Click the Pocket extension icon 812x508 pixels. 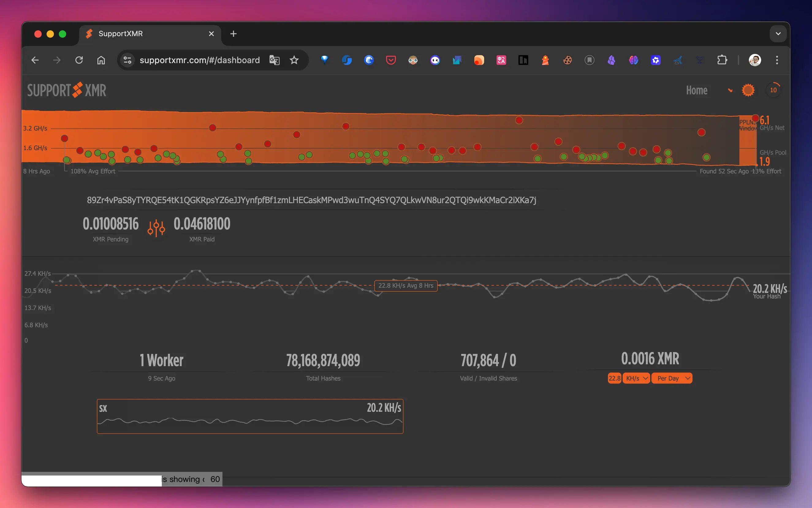(x=391, y=60)
